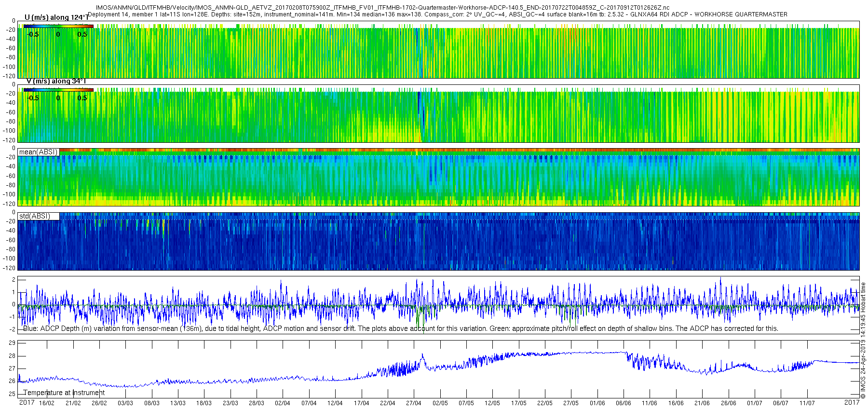Click the '22/04' date tick label
This screenshot has width=868, height=410.
coord(388,403)
